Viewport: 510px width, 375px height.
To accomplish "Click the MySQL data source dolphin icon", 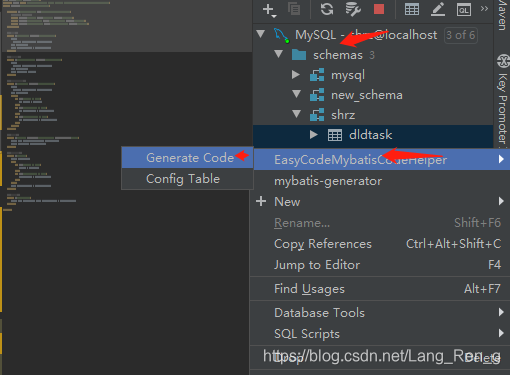I will coord(281,35).
